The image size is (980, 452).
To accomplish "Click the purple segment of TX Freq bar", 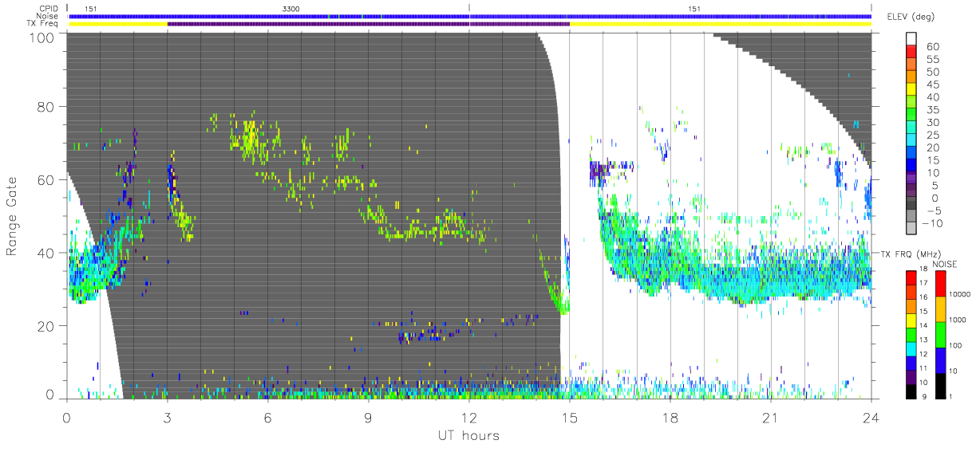I will tap(368, 24).
